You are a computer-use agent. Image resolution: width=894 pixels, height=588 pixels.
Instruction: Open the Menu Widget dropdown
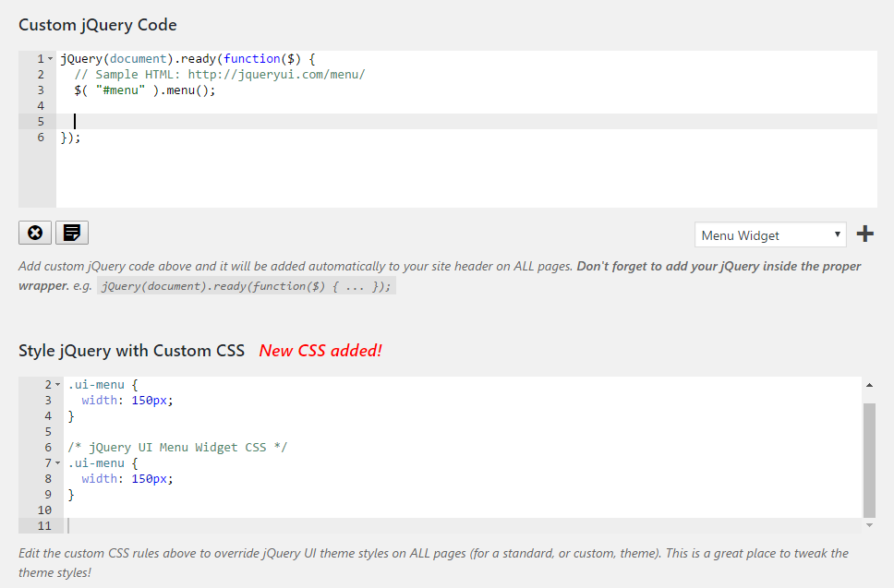pyautogui.click(x=770, y=235)
